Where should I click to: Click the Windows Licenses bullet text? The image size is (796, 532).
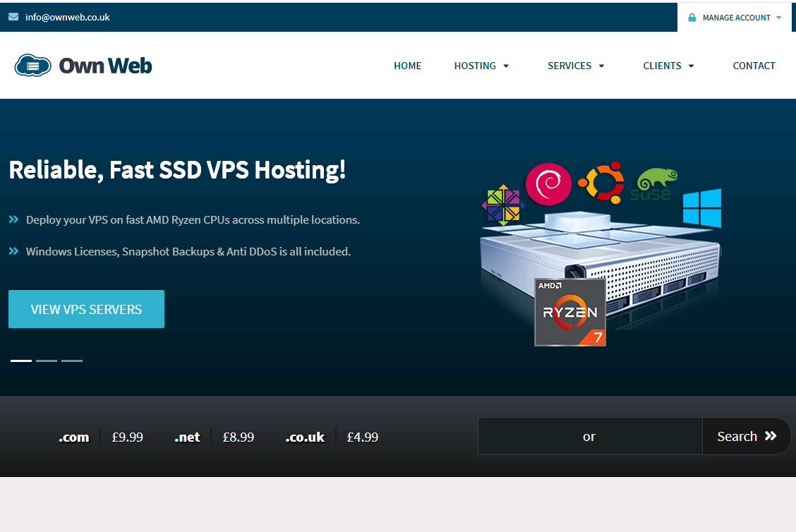(188, 251)
